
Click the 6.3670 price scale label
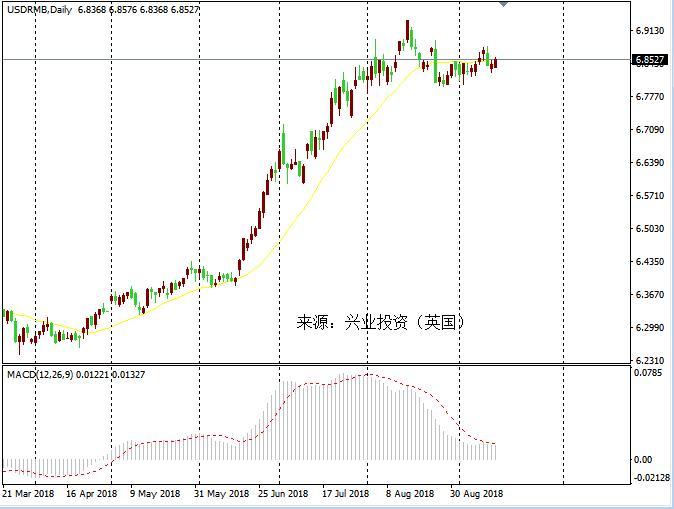649,294
